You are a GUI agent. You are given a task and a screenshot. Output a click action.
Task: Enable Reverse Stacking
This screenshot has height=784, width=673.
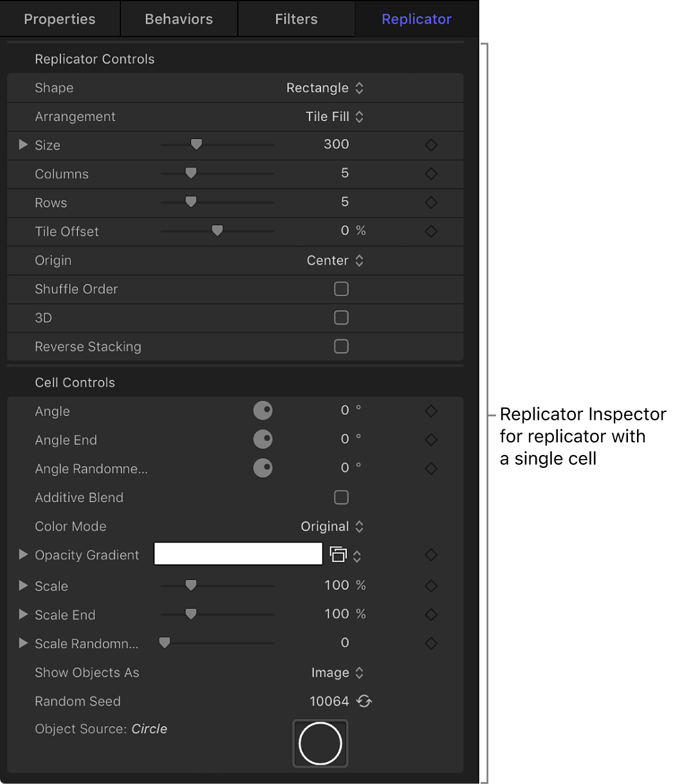coord(341,346)
